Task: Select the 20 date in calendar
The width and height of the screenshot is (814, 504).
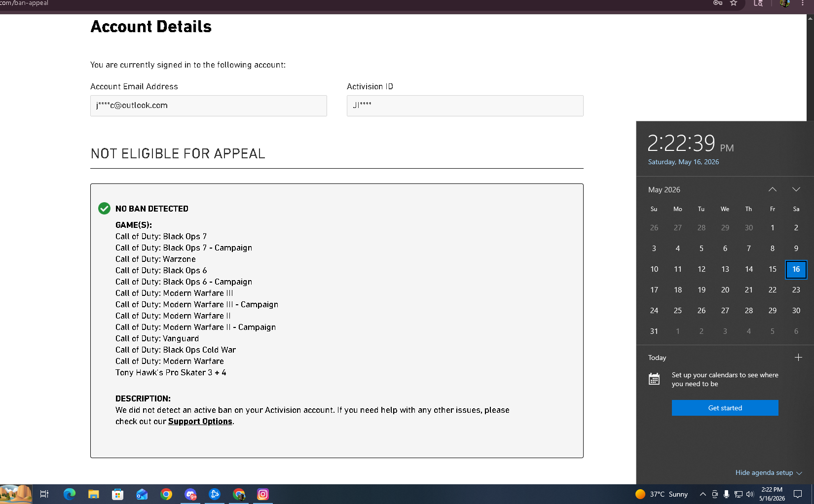Action: tap(725, 290)
